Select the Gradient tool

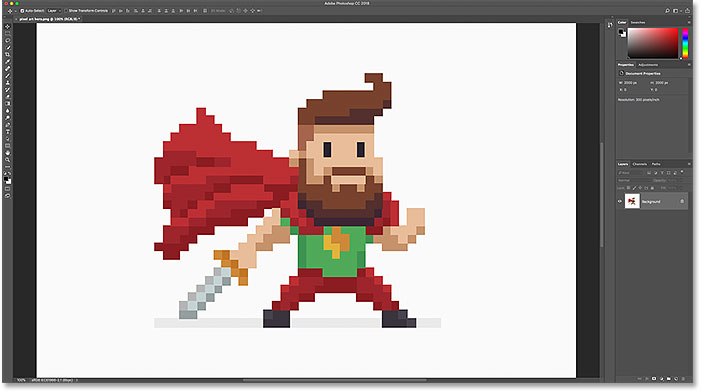coord(8,103)
